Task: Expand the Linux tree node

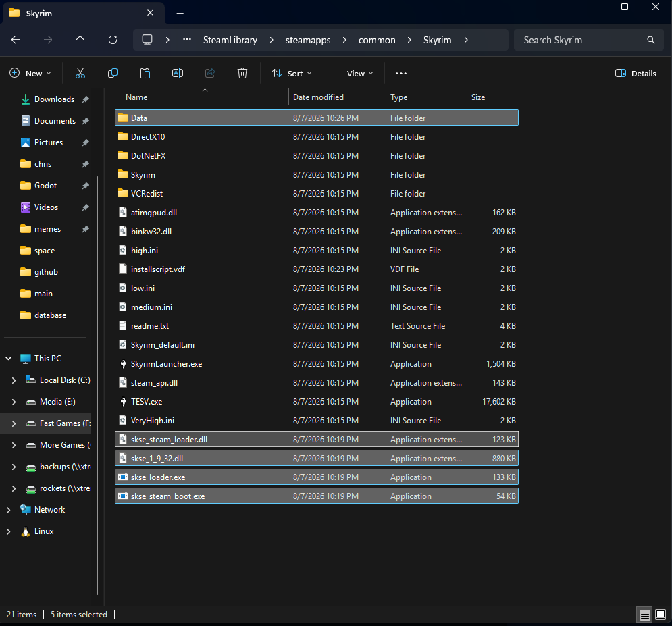Action: click(x=9, y=531)
